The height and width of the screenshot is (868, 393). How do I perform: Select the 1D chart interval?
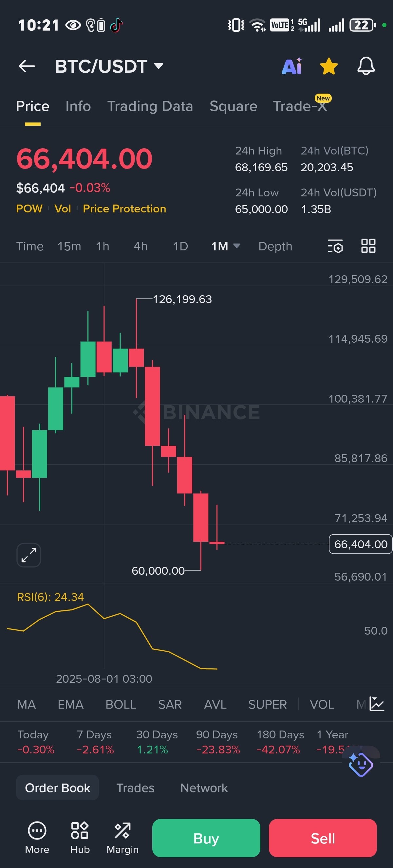[x=180, y=246]
